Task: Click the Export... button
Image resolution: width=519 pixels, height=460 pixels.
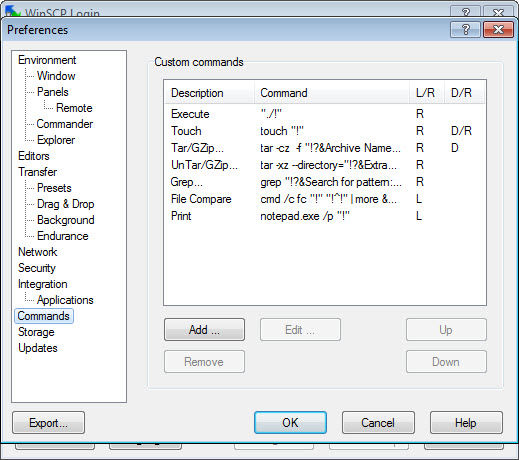Action: (48, 423)
